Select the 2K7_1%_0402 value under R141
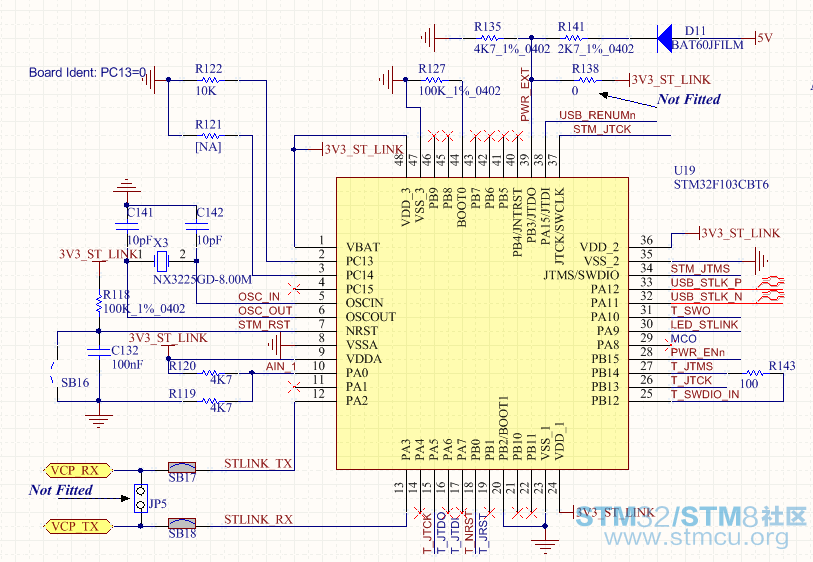This screenshot has width=813, height=562. [x=596, y=49]
